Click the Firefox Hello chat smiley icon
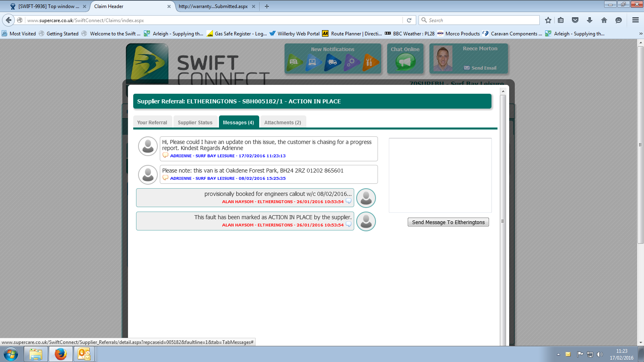644x362 pixels. click(x=619, y=20)
